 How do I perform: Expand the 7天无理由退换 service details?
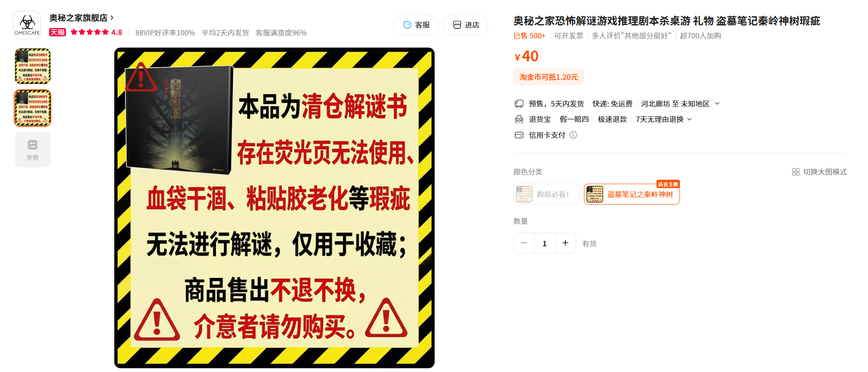point(689,119)
